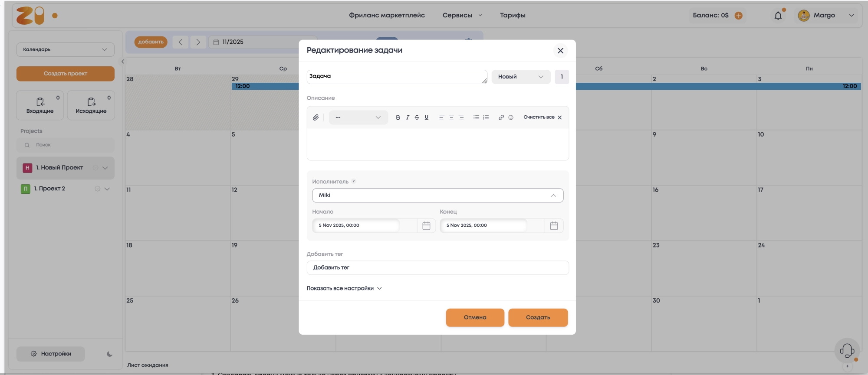Toggle dark mode moon icon

pos(109,354)
